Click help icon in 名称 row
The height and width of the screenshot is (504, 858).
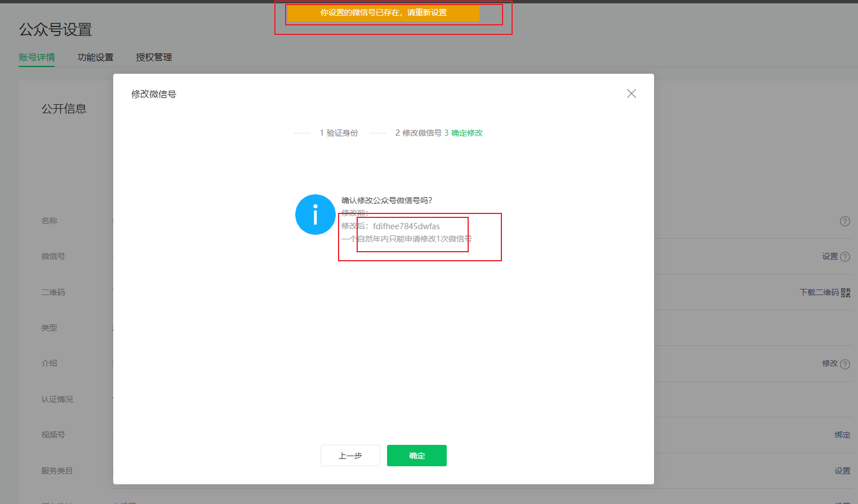[845, 221]
